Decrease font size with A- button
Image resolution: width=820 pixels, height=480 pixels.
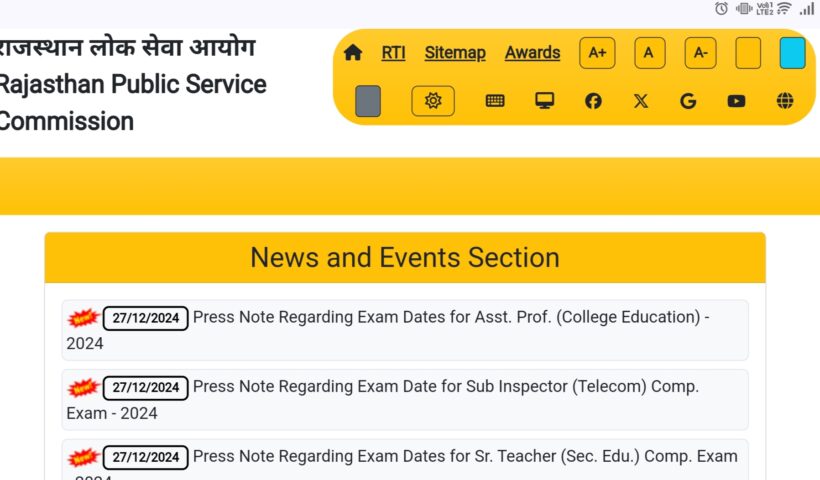tap(700, 53)
